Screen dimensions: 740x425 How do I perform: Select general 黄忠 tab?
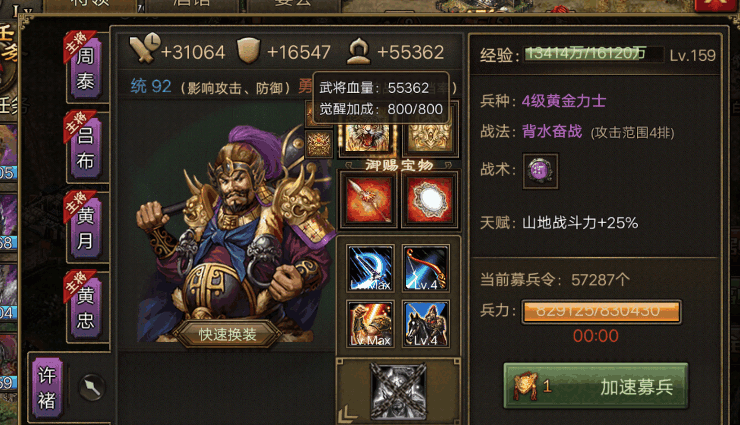(86, 307)
